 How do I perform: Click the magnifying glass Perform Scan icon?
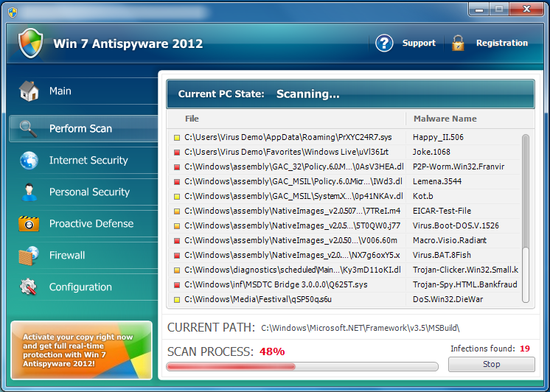pos(29,129)
